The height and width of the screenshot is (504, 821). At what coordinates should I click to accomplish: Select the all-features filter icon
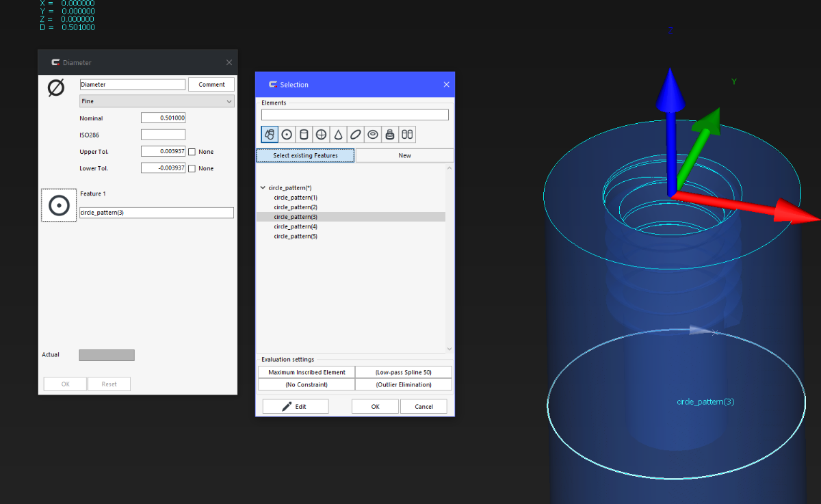tap(270, 135)
